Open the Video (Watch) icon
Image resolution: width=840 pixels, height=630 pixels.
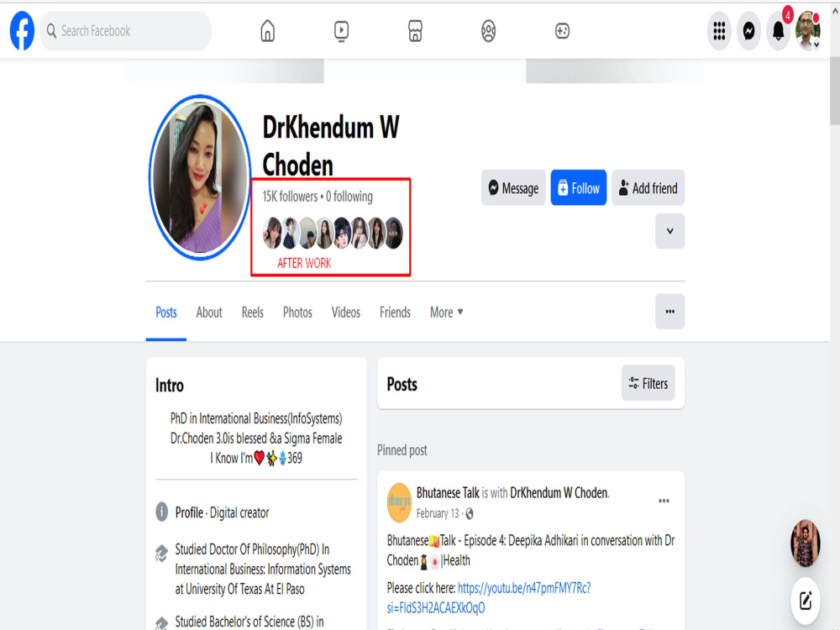(x=341, y=31)
